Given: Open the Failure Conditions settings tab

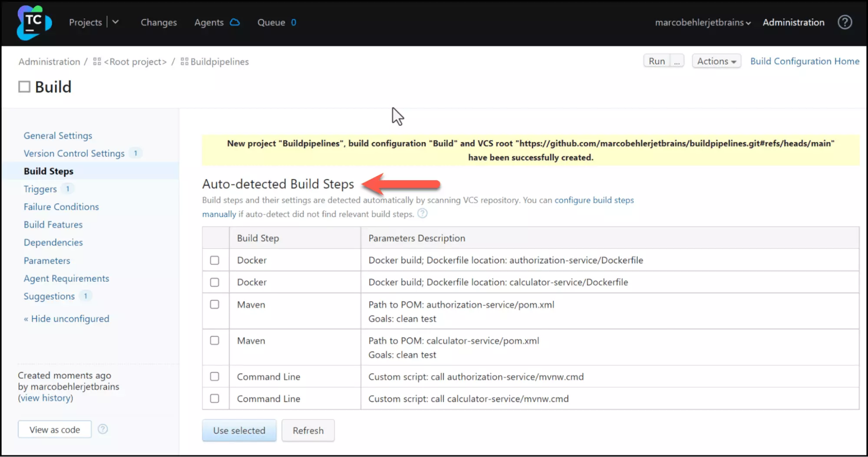Looking at the screenshot, I should click(61, 207).
